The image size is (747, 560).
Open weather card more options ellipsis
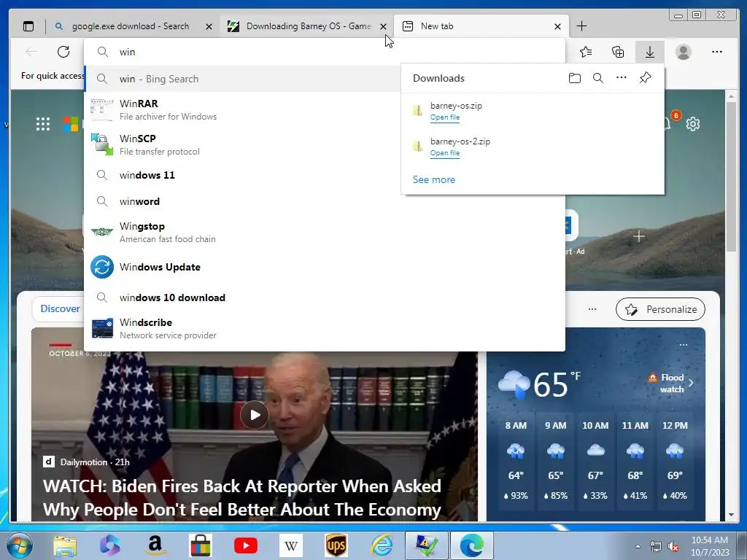tap(684, 345)
